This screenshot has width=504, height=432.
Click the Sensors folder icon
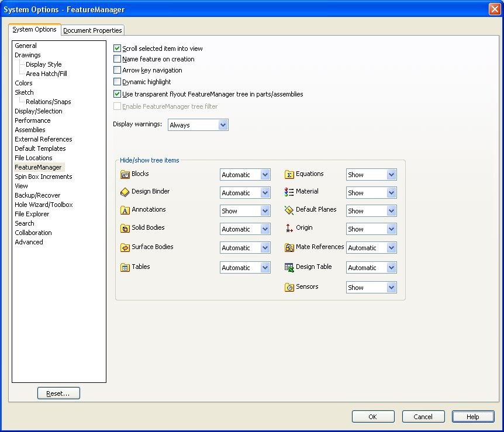click(289, 287)
